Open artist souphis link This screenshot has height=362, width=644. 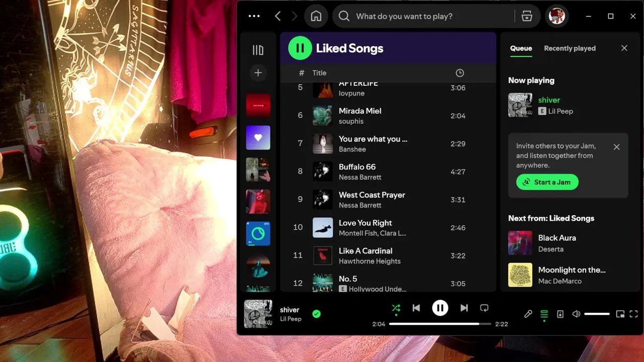(x=351, y=121)
